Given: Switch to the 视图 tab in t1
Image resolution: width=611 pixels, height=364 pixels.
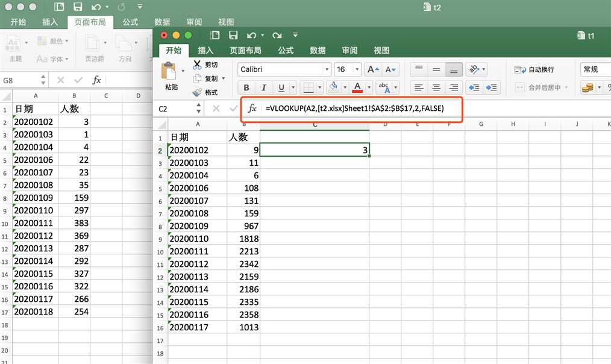Looking at the screenshot, I should [x=381, y=50].
